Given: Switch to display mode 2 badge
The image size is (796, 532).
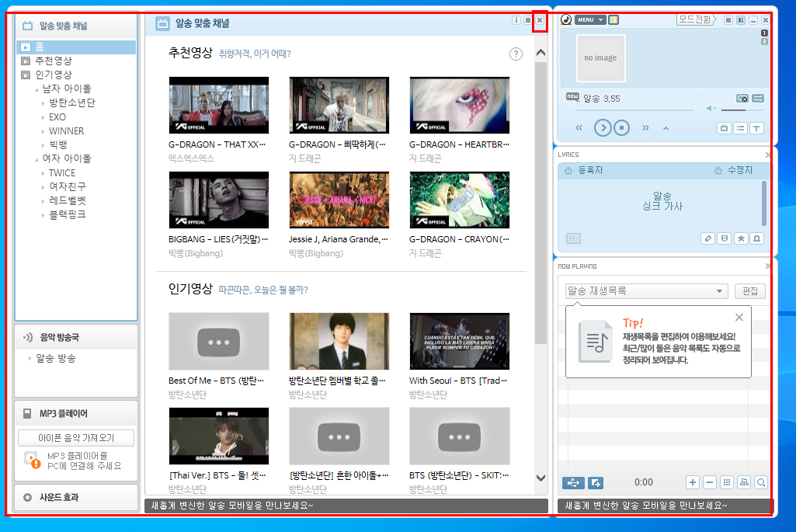Looking at the screenshot, I should point(764,42).
